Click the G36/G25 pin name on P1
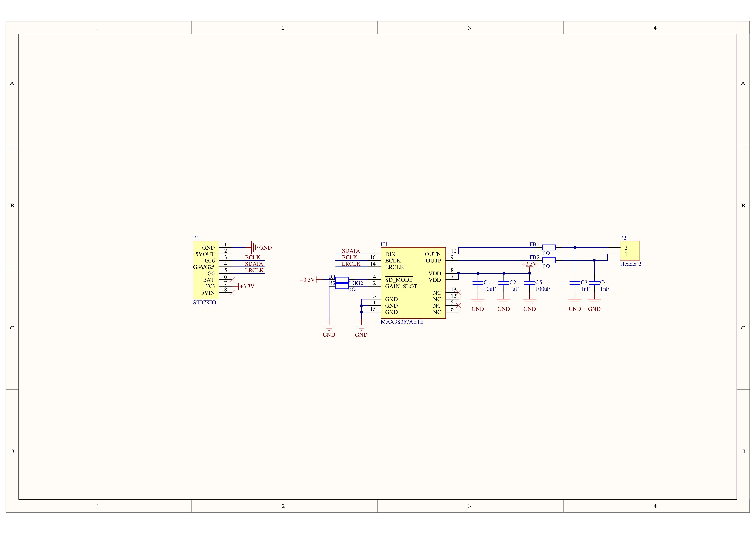Viewport: 756px width, 534px height. click(x=204, y=267)
